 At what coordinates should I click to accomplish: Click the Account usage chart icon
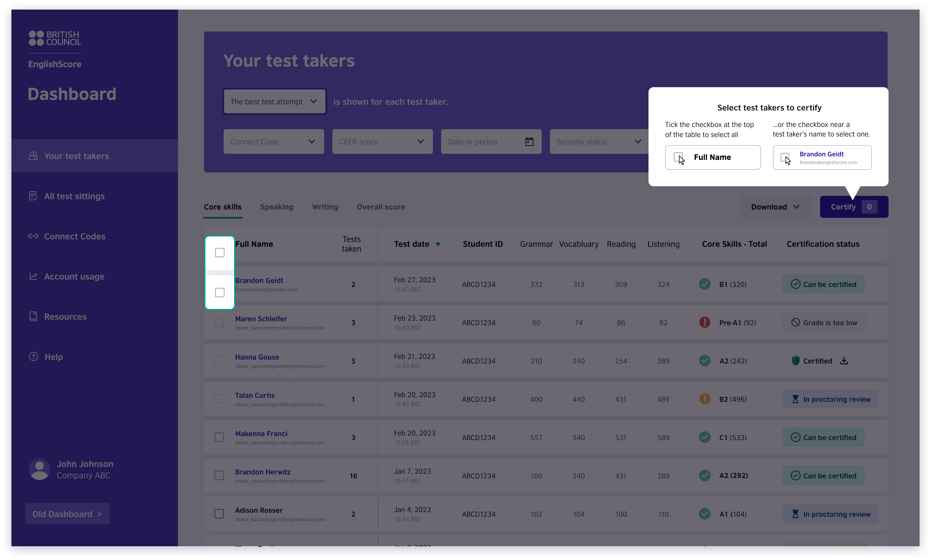point(33,276)
